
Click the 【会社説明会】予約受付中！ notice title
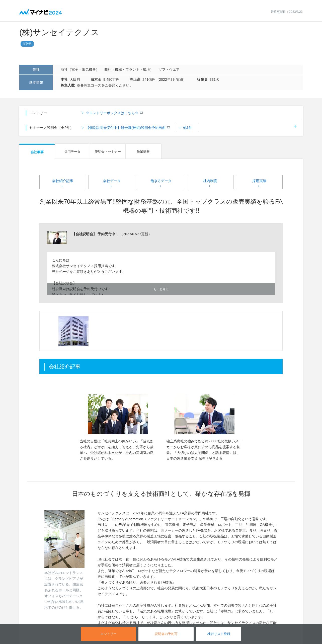point(95,234)
